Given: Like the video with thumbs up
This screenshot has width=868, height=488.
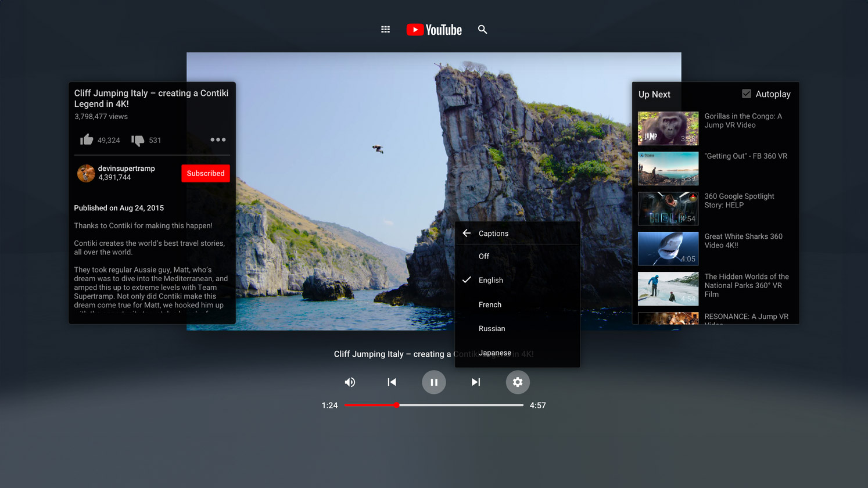Looking at the screenshot, I should [87, 139].
